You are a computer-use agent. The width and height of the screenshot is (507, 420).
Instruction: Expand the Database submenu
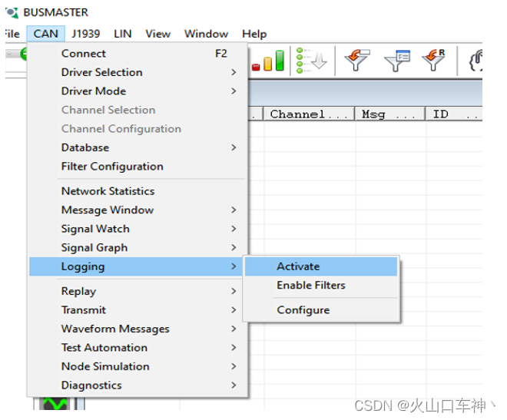138,147
